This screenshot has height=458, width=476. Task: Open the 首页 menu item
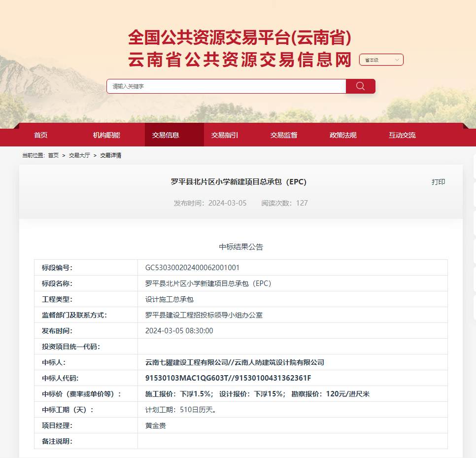[40, 135]
